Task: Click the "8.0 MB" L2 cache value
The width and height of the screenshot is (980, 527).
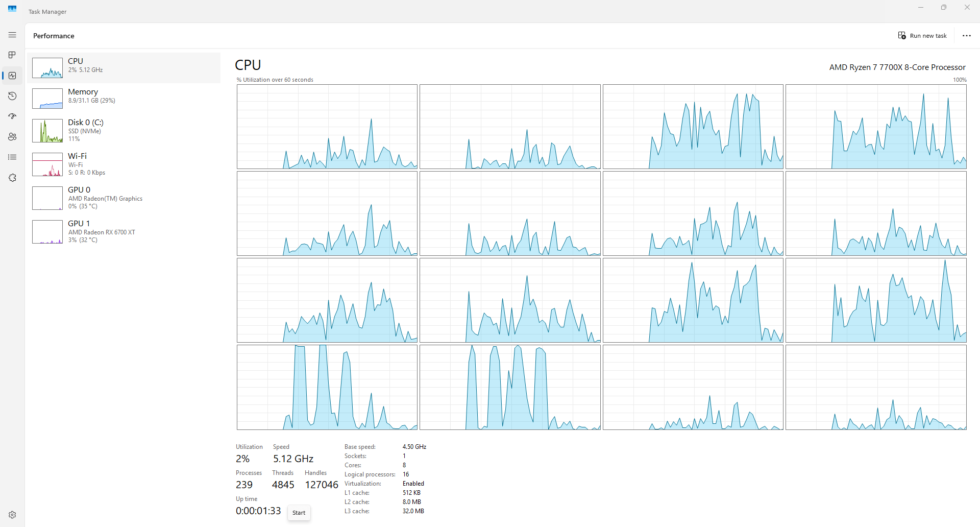Action: (412, 502)
